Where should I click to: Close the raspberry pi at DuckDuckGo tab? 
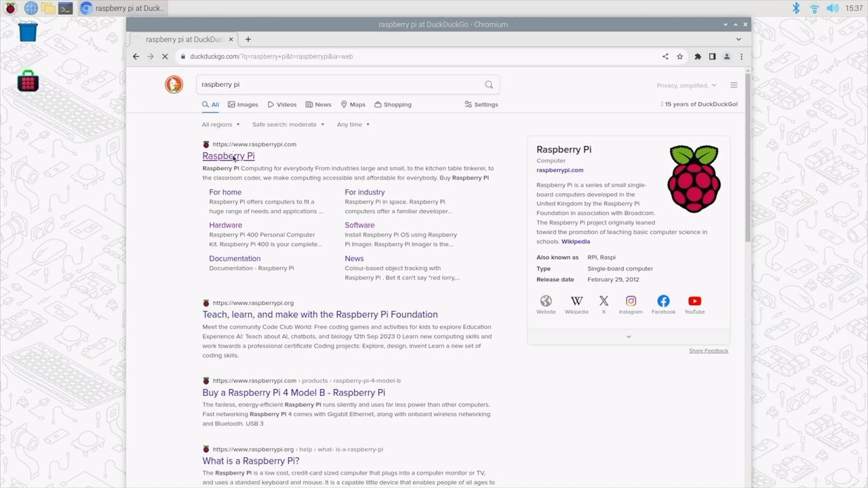pos(231,39)
